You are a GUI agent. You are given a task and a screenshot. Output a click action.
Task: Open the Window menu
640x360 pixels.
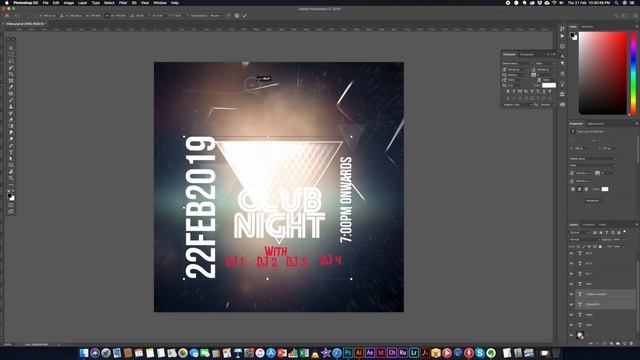160,3
